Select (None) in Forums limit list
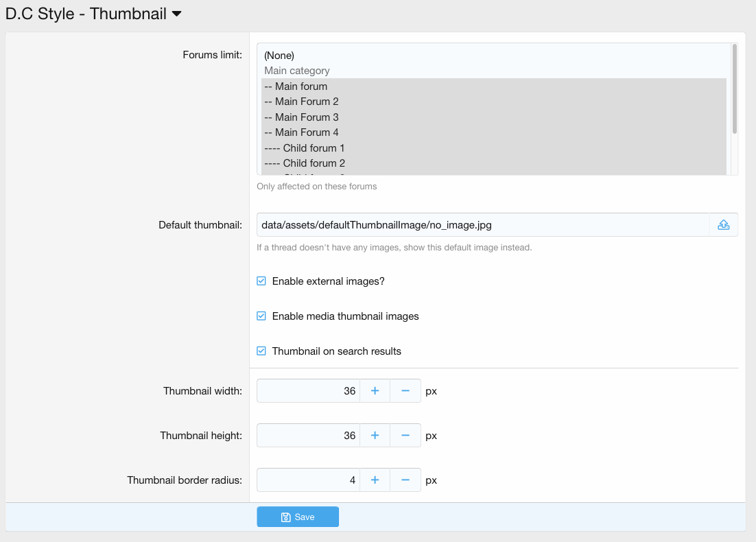The width and height of the screenshot is (756, 542). click(x=279, y=56)
